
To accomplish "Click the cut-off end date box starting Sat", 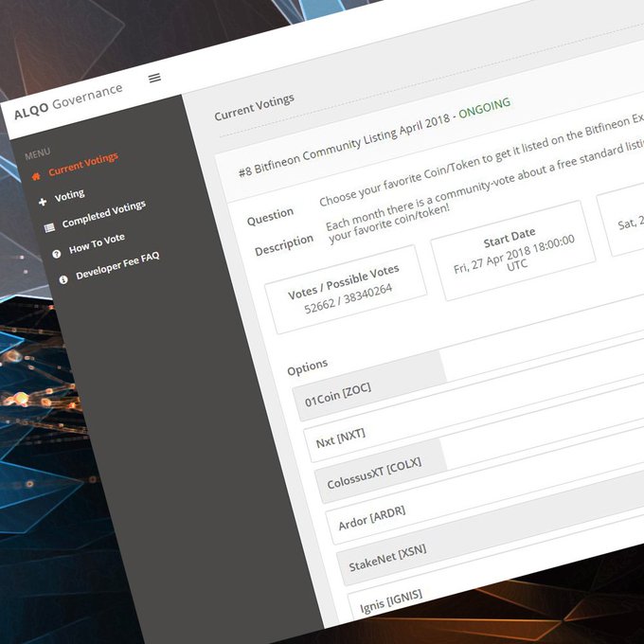I will pos(620,220).
